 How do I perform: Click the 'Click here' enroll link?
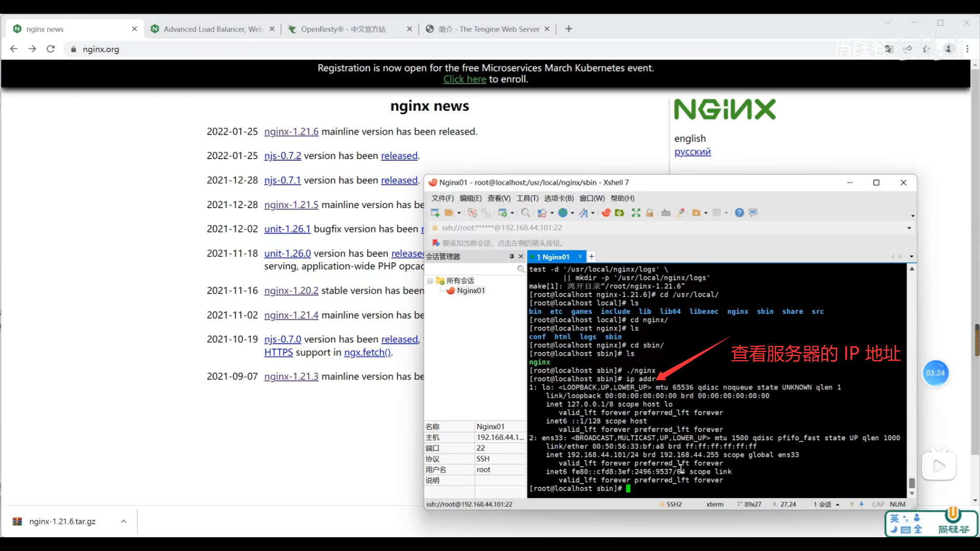coord(464,79)
